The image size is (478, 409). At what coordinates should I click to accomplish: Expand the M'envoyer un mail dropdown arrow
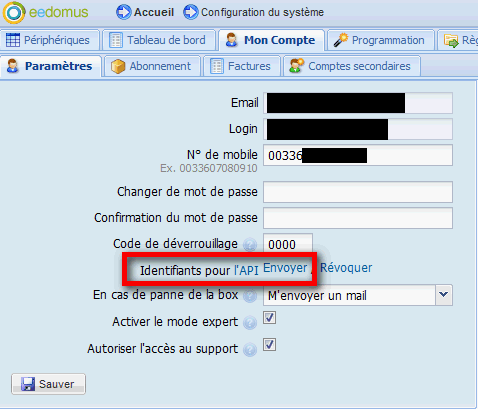[444, 295]
